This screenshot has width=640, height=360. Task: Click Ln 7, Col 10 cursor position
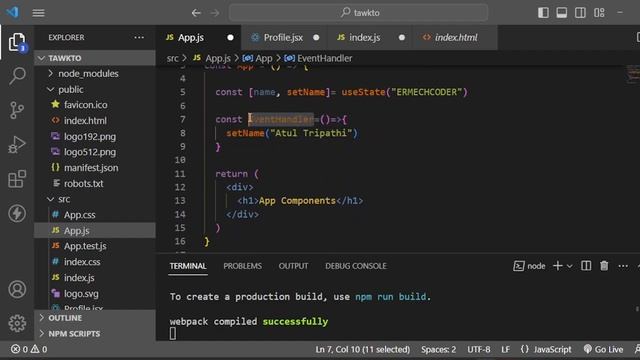point(362,349)
